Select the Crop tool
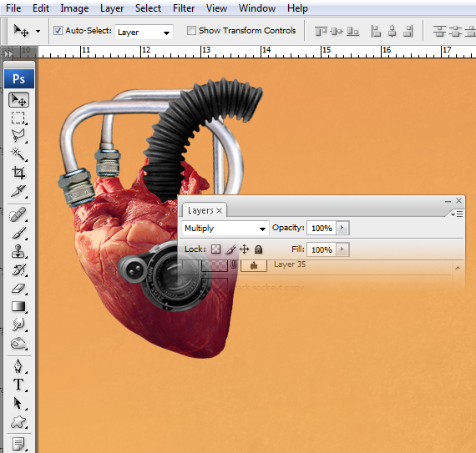 point(18,173)
